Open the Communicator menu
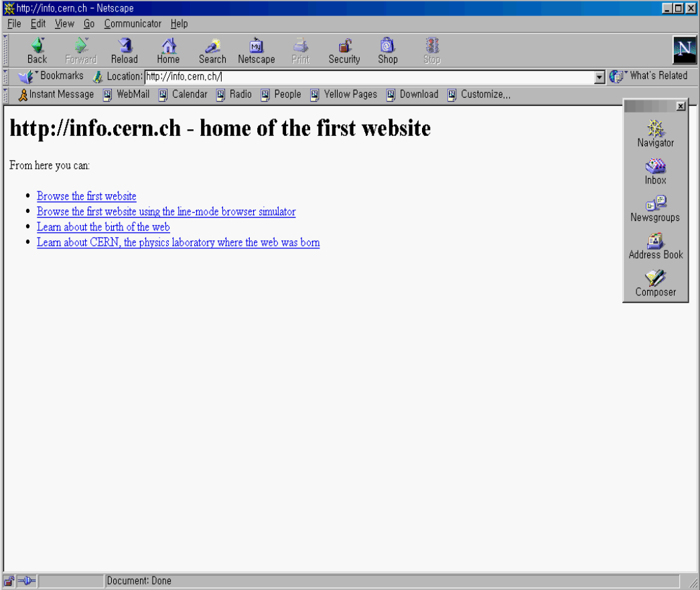 (x=133, y=23)
